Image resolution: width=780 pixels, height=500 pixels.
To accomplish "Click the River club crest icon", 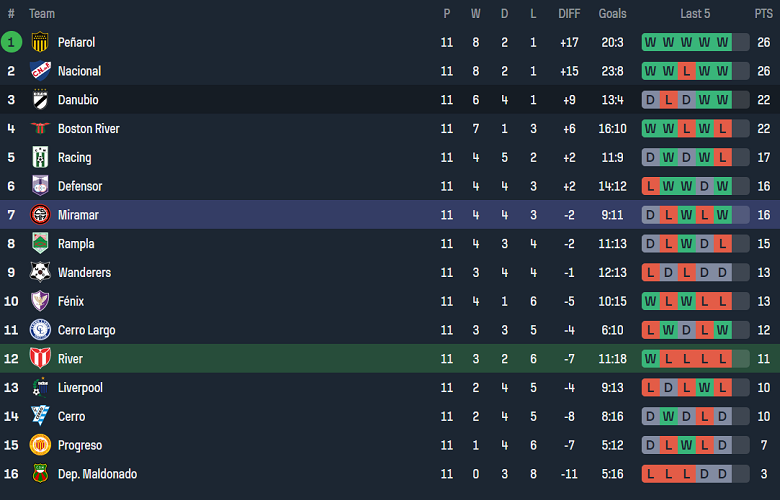I will 40,359.
